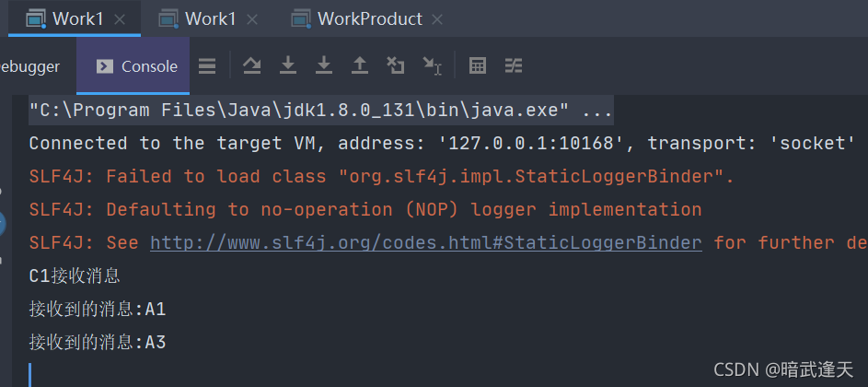The width and height of the screenshot is (868, 387).
Task: Close the active underlined Work1 tab
Action: [x=119, y=19]
